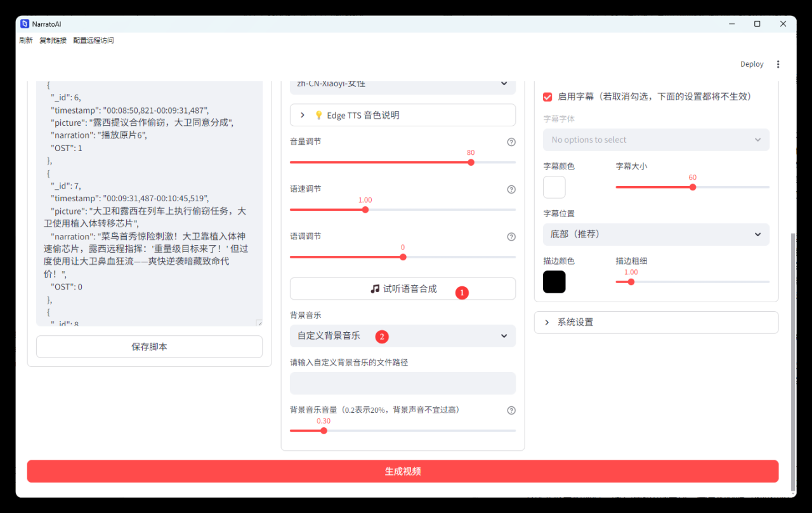The image size is (812, 513).
Task: Click the help icon beside 音量调节
Action: (511, 142)
